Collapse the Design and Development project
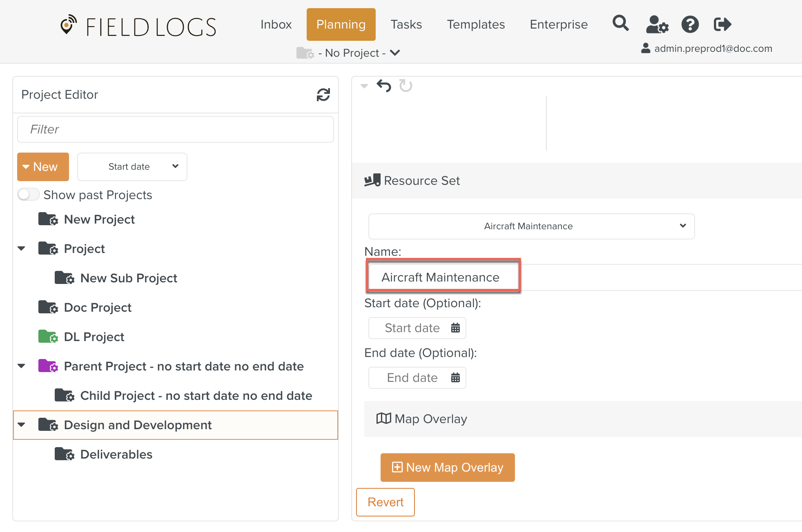Screen dimensions: 802x532 22,425
